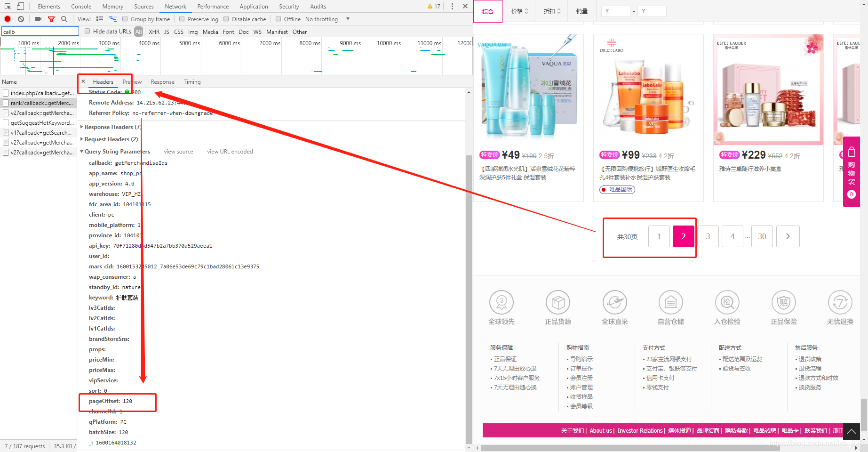The image size is (868, 452).
Task: Open the shopping bag sidebar icon
Action: pos(851,152)
